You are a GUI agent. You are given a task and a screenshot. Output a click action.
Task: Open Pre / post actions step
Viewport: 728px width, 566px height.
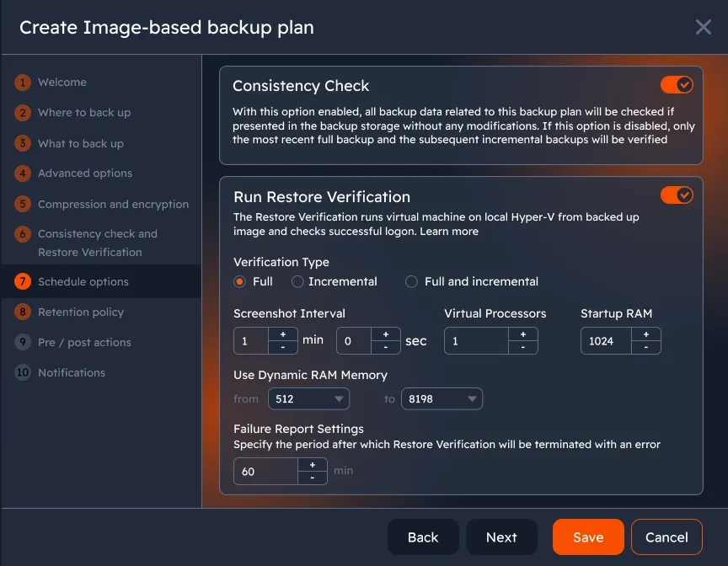pos(84,342)
